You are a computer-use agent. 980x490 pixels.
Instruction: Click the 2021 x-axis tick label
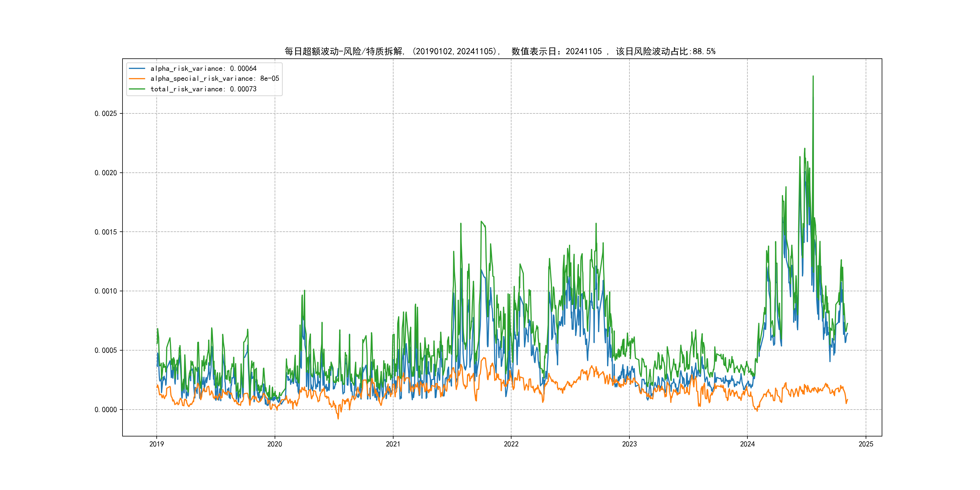pyautogui.click(x=393, y=444)
